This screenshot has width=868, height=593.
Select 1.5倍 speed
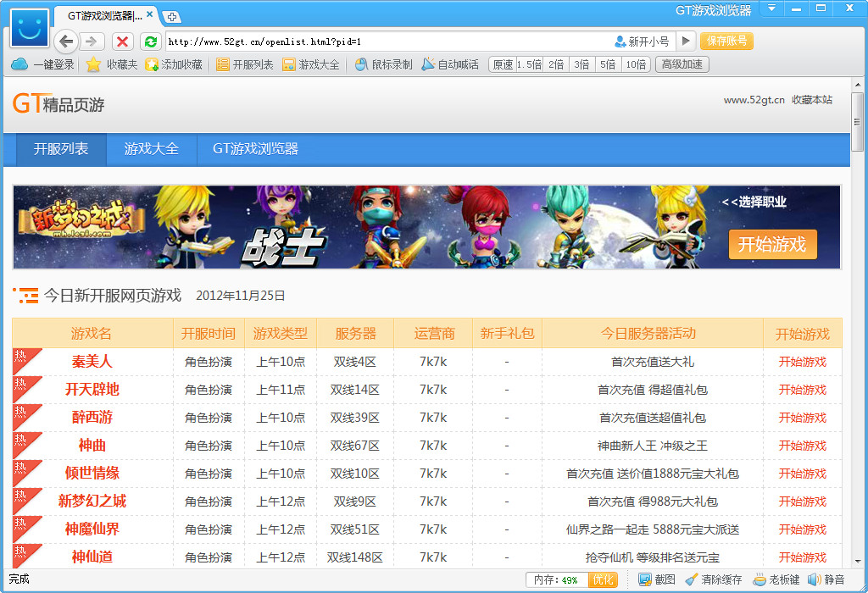(529, 64)
